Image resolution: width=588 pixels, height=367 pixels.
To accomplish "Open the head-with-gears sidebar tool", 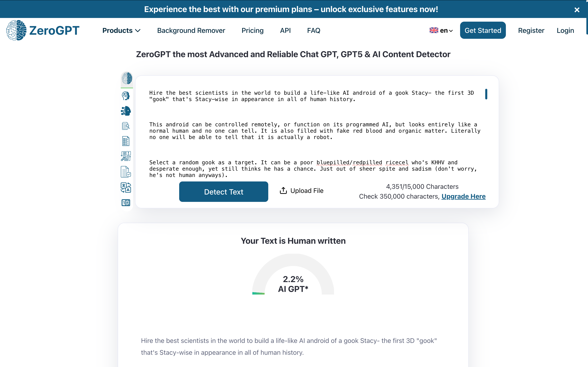I will pos(126,96).
